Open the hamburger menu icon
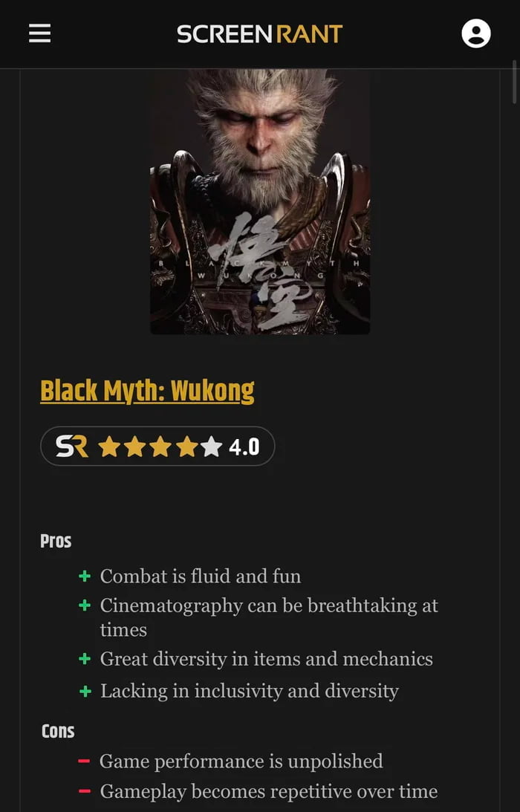 [40, 33]
